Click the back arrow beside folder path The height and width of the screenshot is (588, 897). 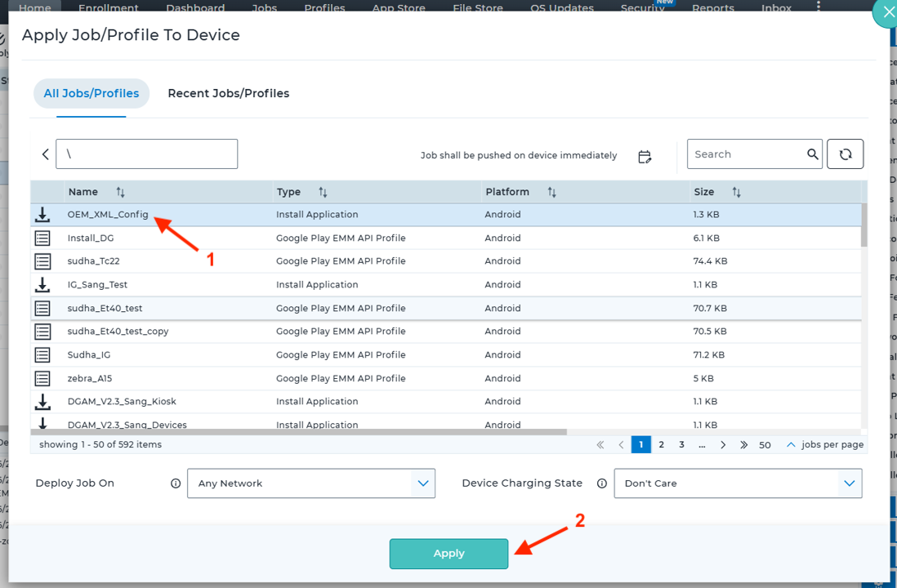[x=46, y=154]
